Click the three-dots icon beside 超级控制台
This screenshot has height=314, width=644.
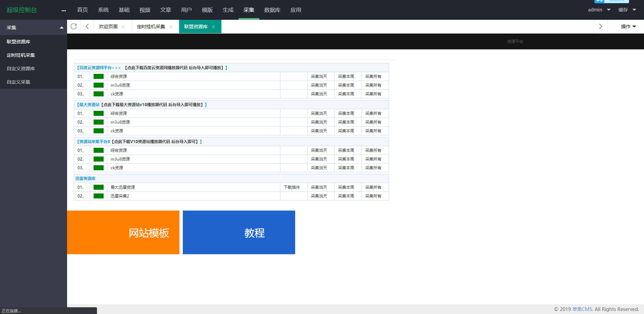[64, 11]
